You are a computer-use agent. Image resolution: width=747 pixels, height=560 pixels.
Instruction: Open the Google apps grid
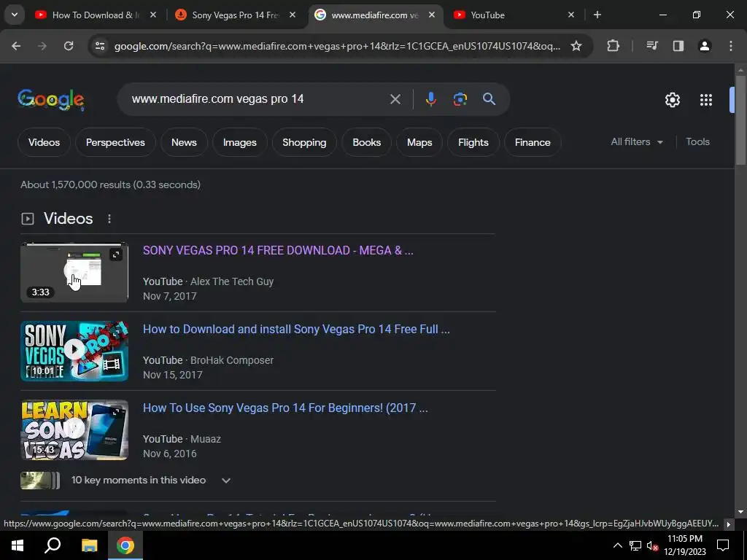(706, 100)
